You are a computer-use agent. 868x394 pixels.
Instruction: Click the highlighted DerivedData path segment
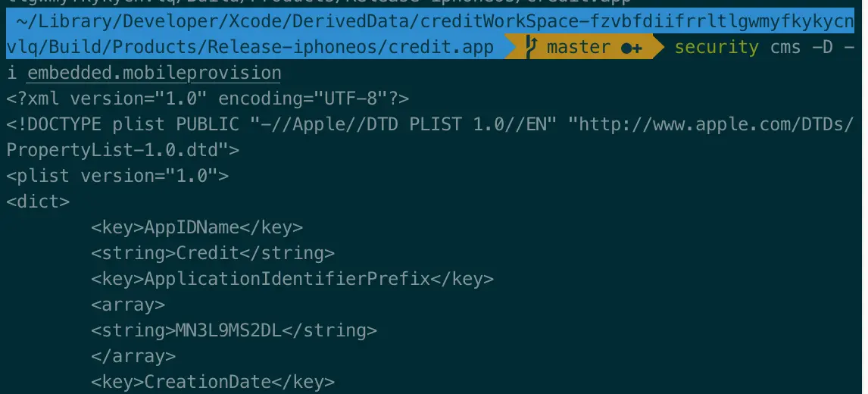pyautogui.click(x=430, y=34)
